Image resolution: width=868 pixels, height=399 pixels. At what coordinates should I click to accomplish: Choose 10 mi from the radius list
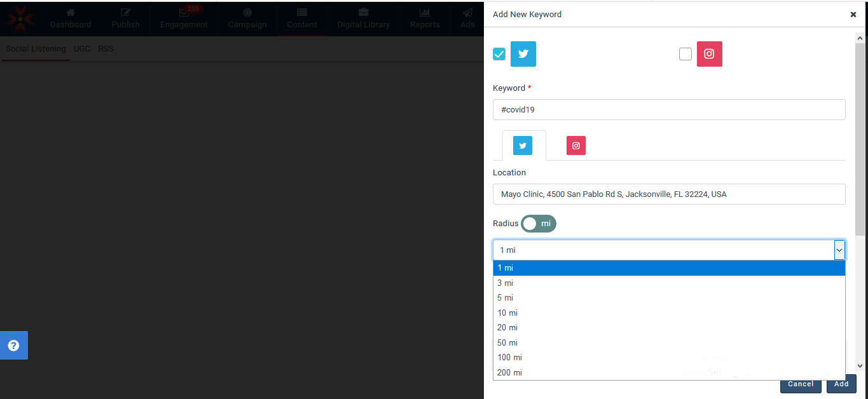[x=507, y=313]
